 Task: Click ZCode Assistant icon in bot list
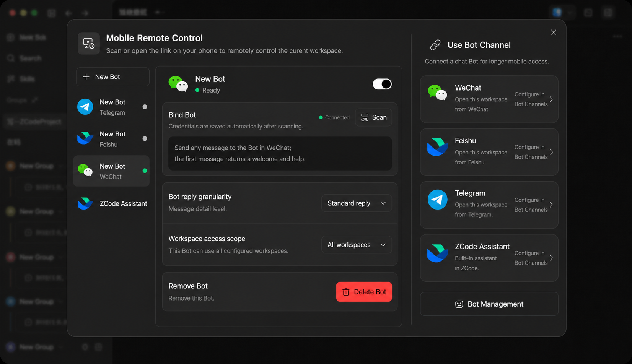click(85, 203)
